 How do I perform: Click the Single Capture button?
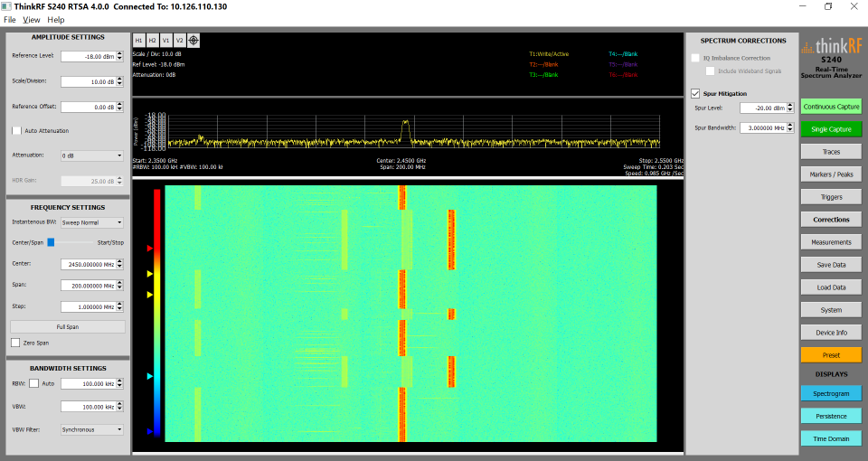tap(831, 129)
